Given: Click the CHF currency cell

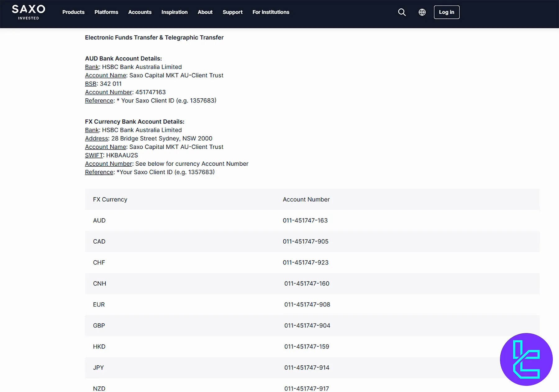Looking at the screenshot, I should click(x=99, y=263).
